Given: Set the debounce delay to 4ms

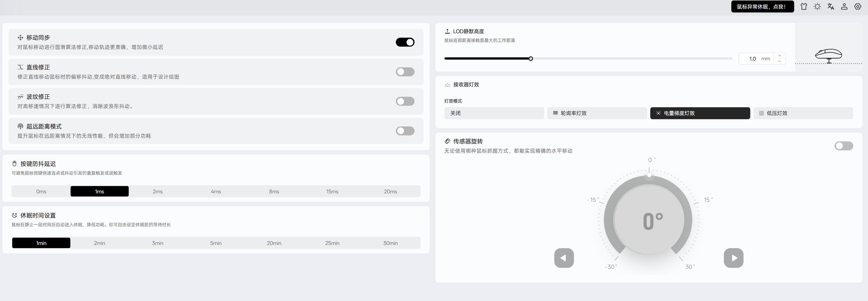Looking at the screenshot, I should click(216, 192).
